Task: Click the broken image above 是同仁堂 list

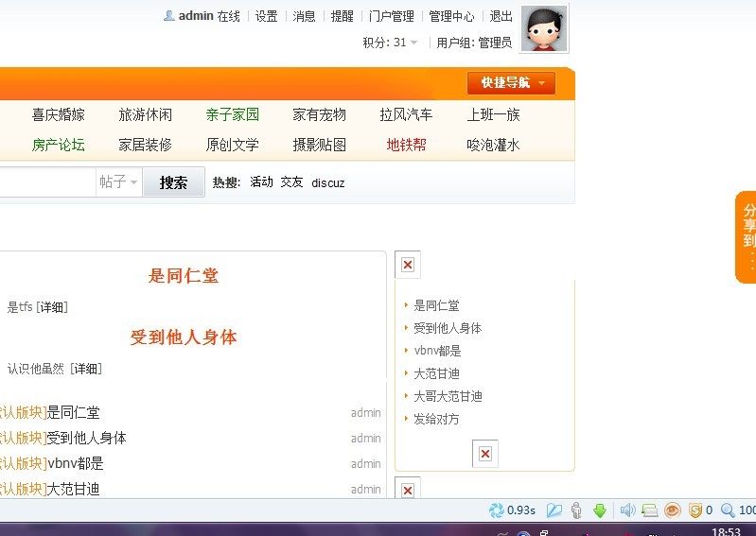Action: [408, 265]
